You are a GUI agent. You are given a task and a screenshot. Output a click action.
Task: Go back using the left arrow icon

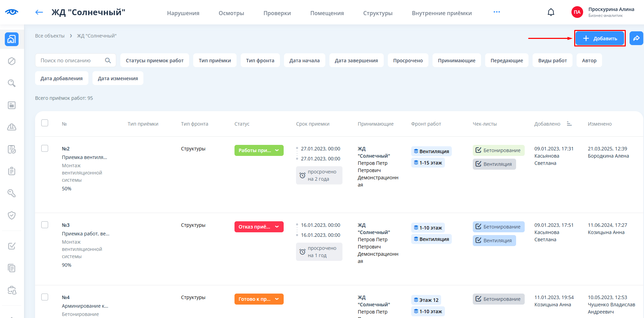[x=39, y=12]
